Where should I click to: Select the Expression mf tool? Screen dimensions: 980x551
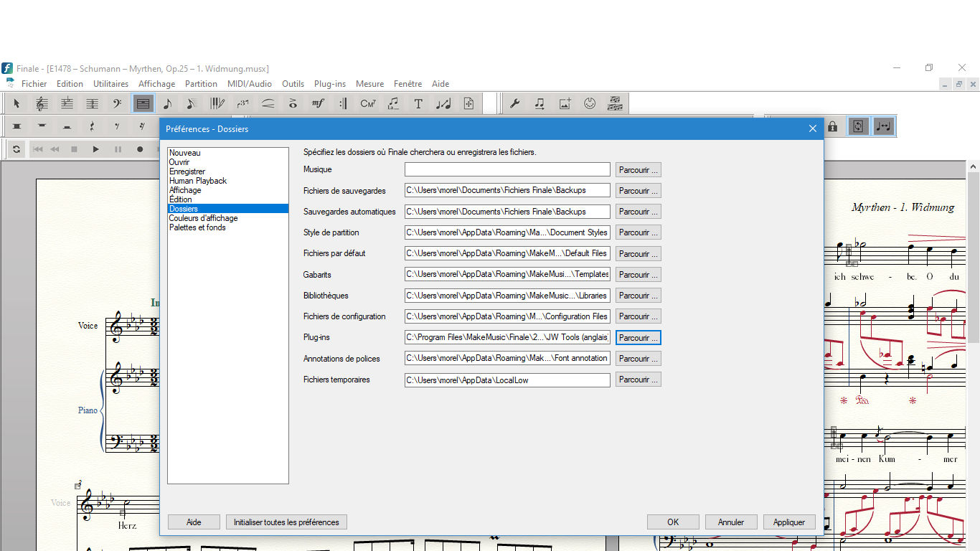pos(318,104)
